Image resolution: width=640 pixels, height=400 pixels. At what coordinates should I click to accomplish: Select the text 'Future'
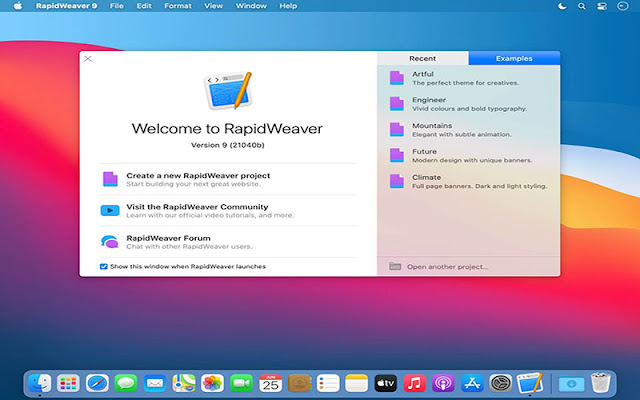[x=424, y=151]
